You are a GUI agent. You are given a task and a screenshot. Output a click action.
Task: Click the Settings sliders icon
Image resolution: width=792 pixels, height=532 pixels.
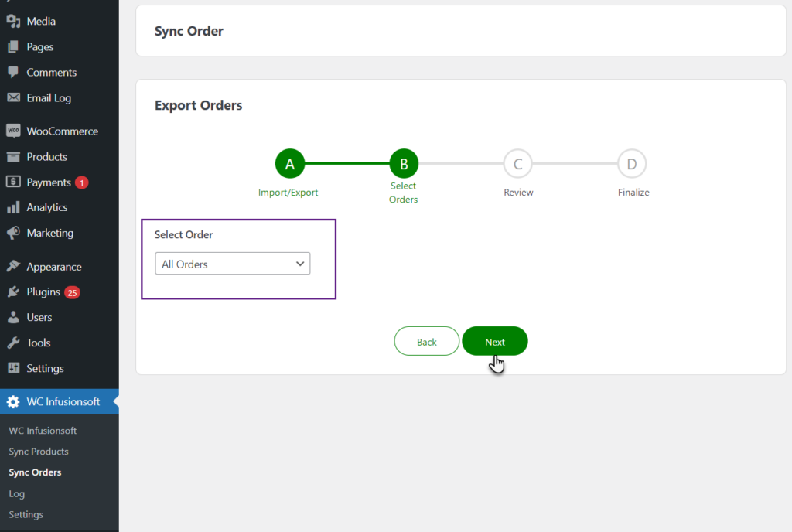13,368
